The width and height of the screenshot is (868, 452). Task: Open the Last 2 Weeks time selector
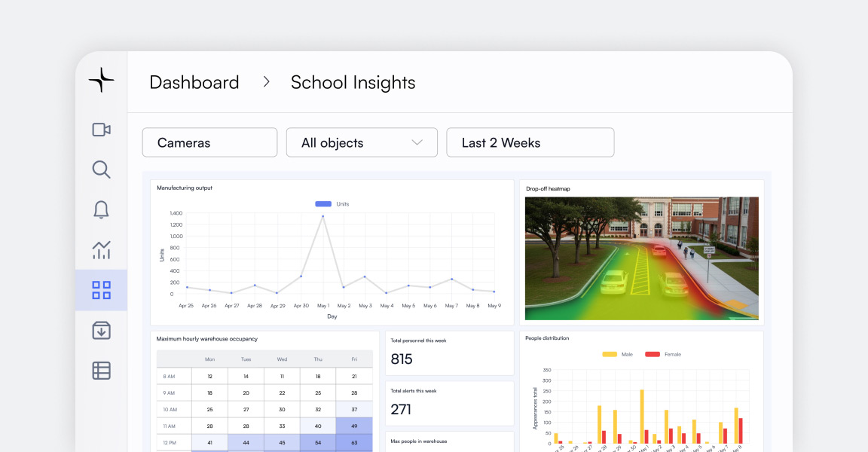point(530,142)
